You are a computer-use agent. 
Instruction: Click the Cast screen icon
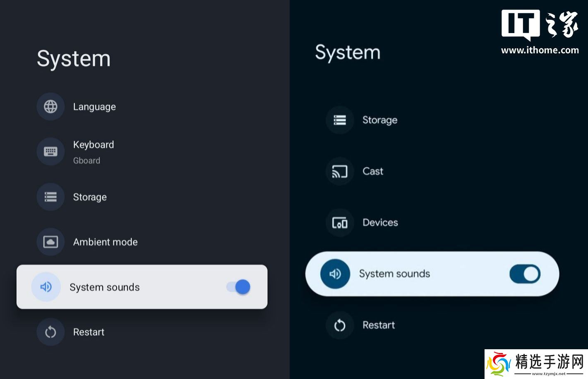(340, 171)
